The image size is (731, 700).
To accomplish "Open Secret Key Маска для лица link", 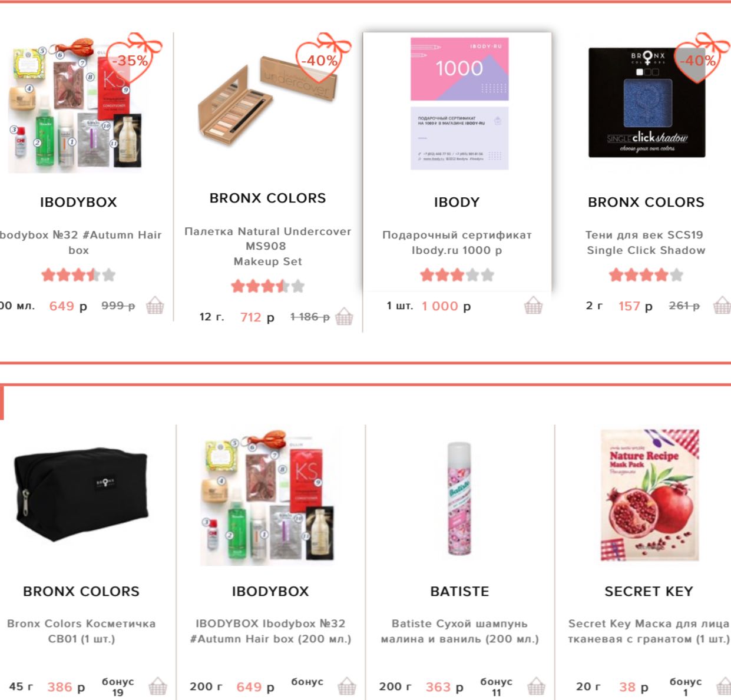I will (649, 631).
